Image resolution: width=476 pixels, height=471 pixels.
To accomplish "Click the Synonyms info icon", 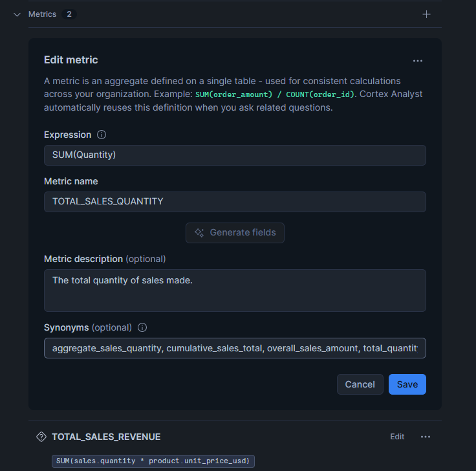I will click(x=142, y=328).
